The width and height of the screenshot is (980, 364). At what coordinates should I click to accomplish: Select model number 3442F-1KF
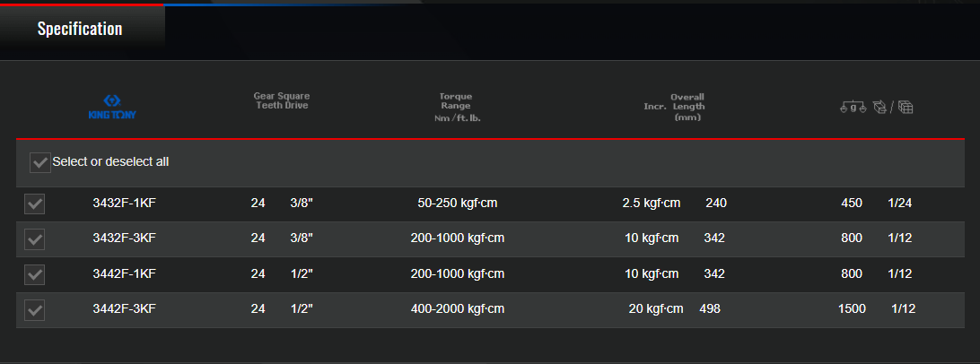click(x=125, y=273)
